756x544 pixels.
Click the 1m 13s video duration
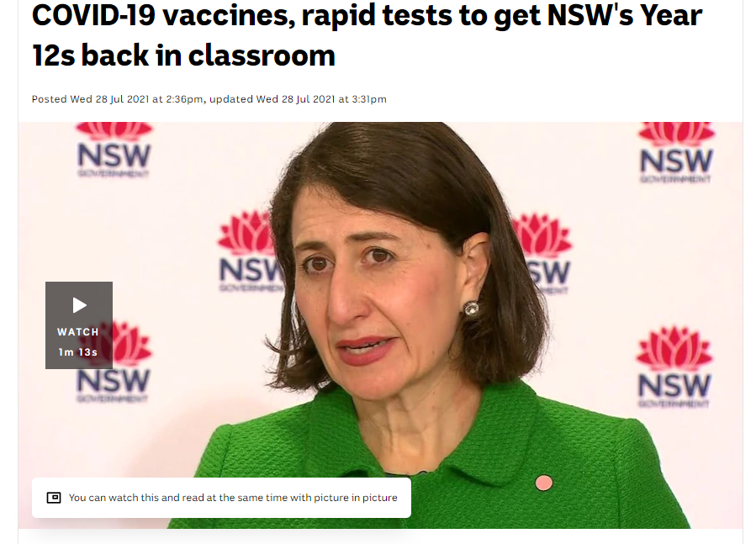pos(78,352)
